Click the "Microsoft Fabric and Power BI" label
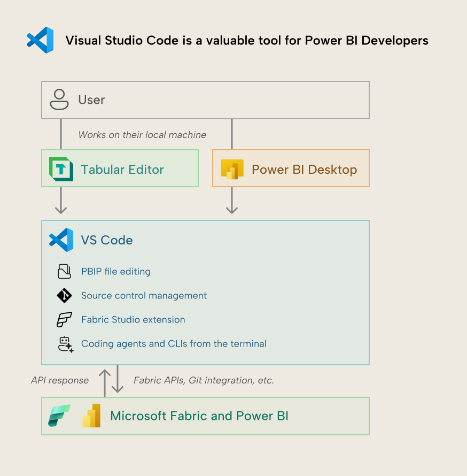The image size is (467, 476). 199,416
